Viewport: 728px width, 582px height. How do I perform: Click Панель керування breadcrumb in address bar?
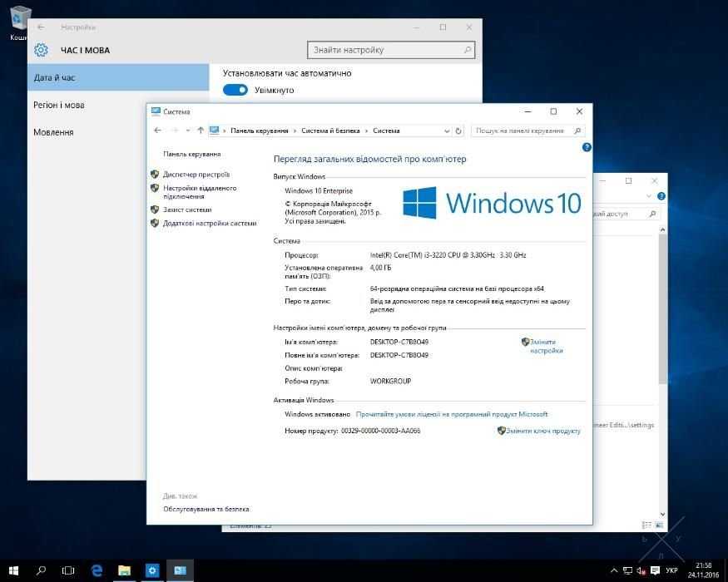click(260, 131)
